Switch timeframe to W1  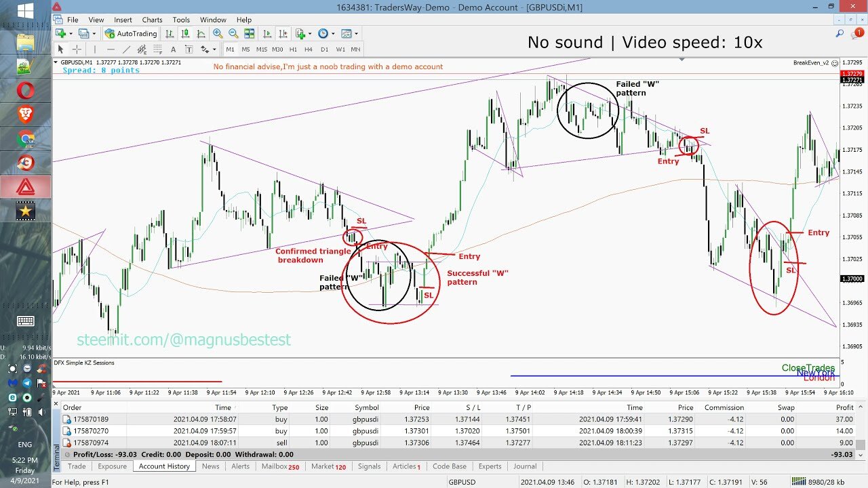click(340, 49)
